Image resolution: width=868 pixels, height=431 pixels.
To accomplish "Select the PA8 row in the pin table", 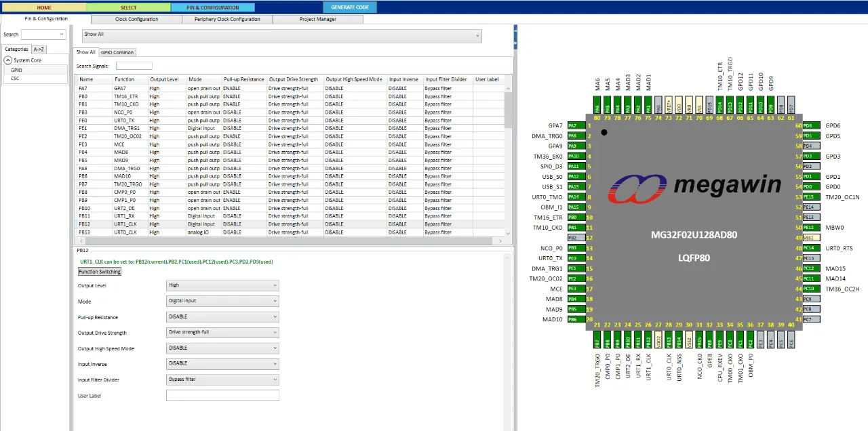I will point(290,168).
